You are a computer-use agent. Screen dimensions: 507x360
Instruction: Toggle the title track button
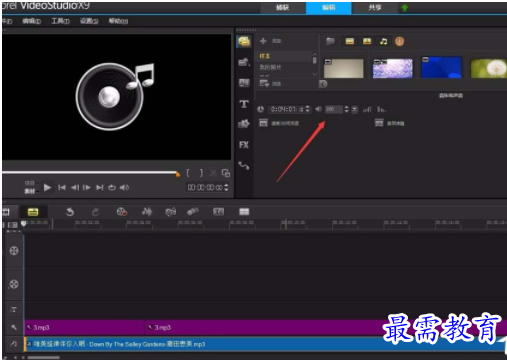(14, 310)
